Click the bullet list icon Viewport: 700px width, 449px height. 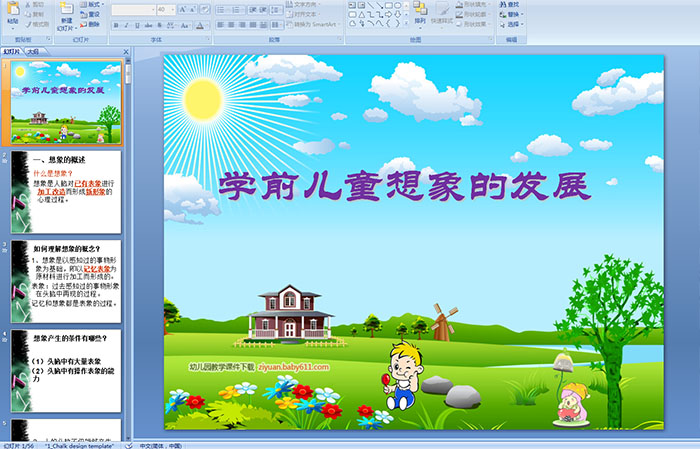(x=222, y=10)
